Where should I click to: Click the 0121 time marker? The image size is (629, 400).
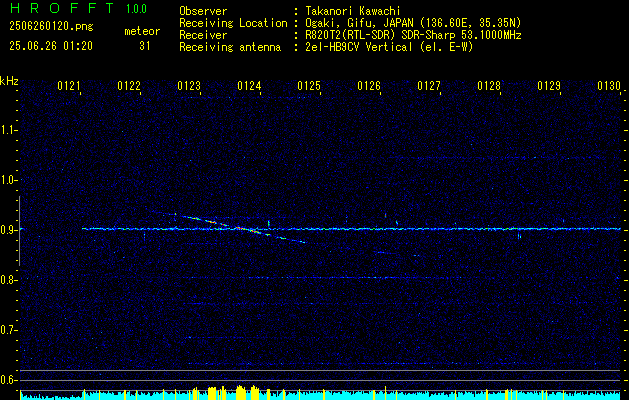tap(69, 86)
